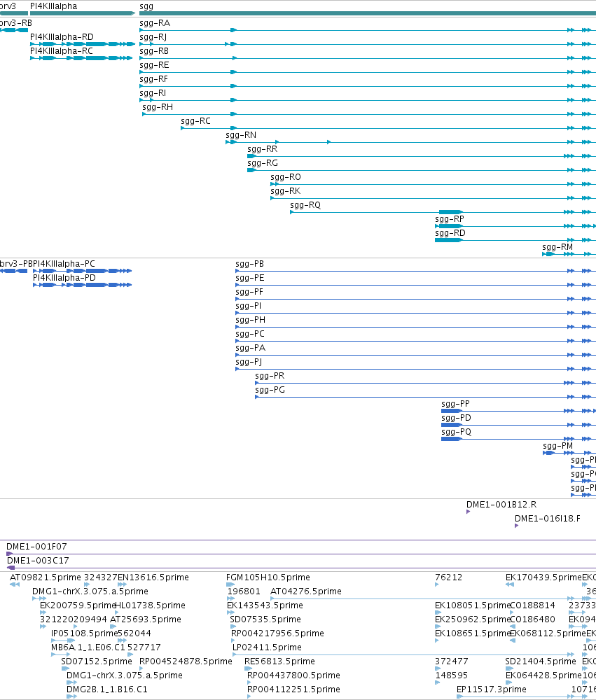Open the sgg-PR protein label

pos(270,376)
